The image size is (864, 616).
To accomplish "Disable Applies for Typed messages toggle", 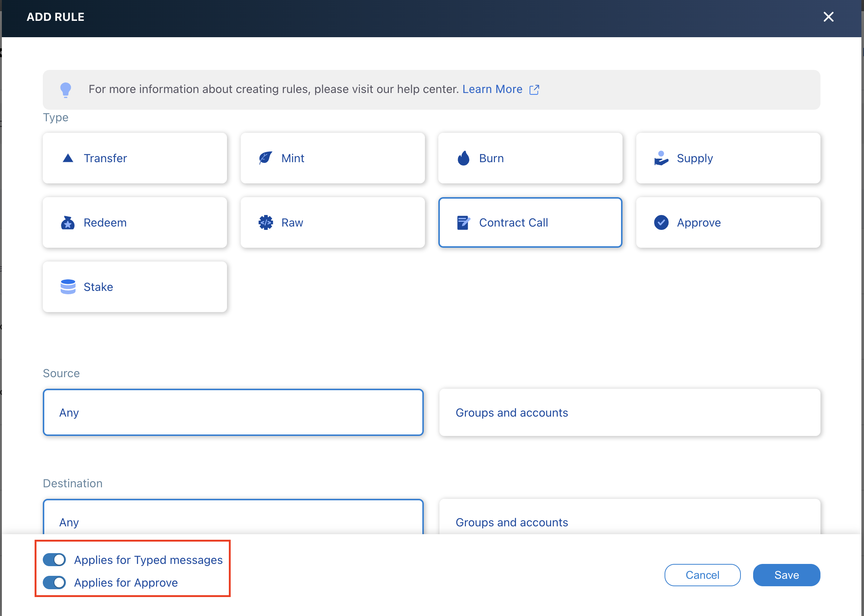I will pyautogui.click(x=54, y=559).
